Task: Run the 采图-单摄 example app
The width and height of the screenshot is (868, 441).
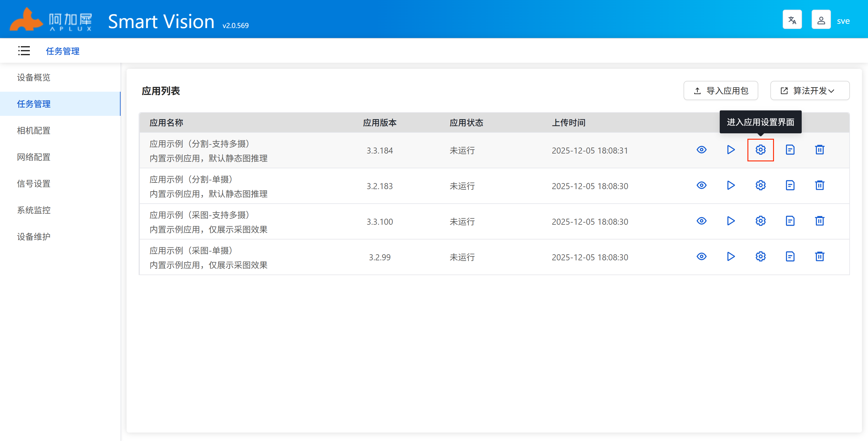Action: pos(731,257)
